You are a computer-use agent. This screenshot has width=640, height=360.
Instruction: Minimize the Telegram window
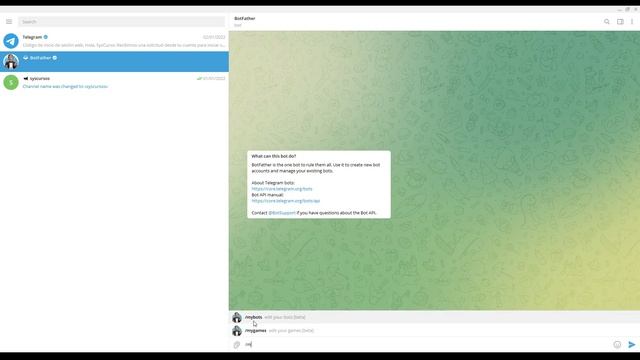pyautogui.click(x=619, y=9)
